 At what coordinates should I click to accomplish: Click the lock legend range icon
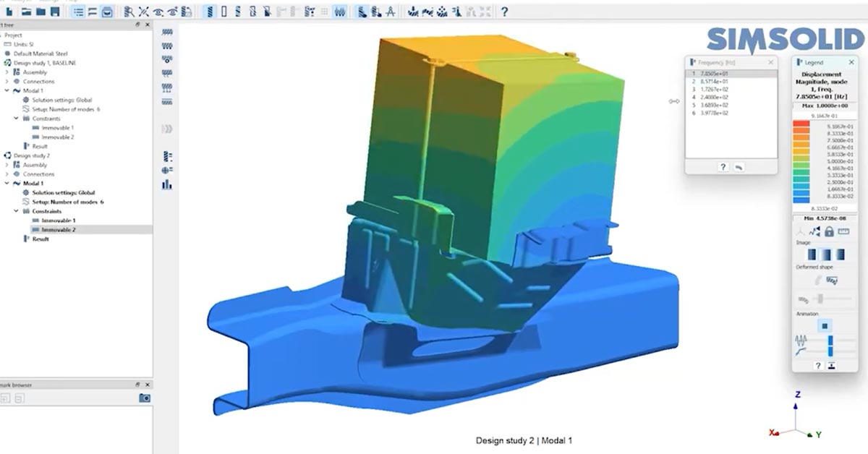click(x=830, y=232)
